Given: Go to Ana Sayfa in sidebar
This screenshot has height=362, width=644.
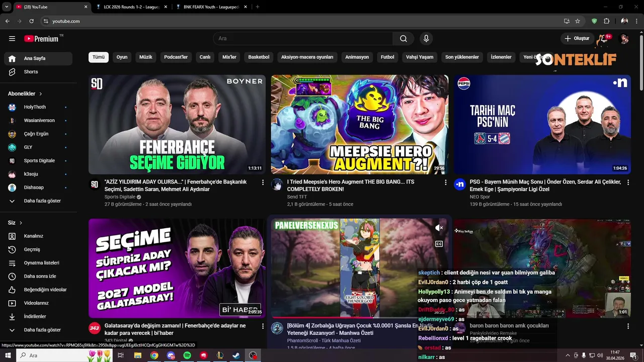Looking at the screenshot, I should click(x=38, y=58).
